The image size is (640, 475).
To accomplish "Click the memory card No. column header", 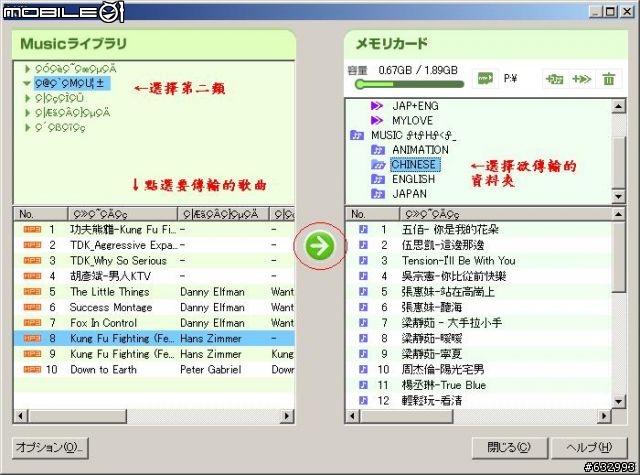I will 372,214.
